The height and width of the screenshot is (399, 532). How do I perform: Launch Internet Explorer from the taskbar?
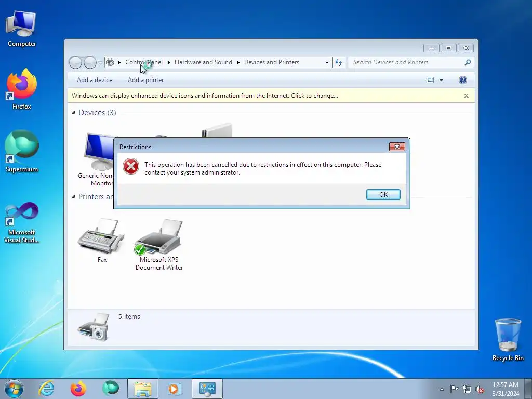46,389
